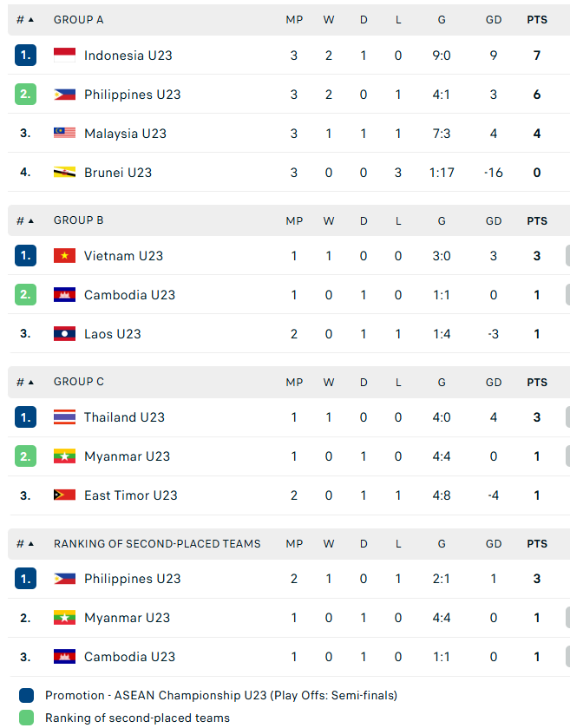The width and height of the screenshot is (570, 728).
Task: Open Philippines U23 team in Group A
Action: [x=132, y=95]
